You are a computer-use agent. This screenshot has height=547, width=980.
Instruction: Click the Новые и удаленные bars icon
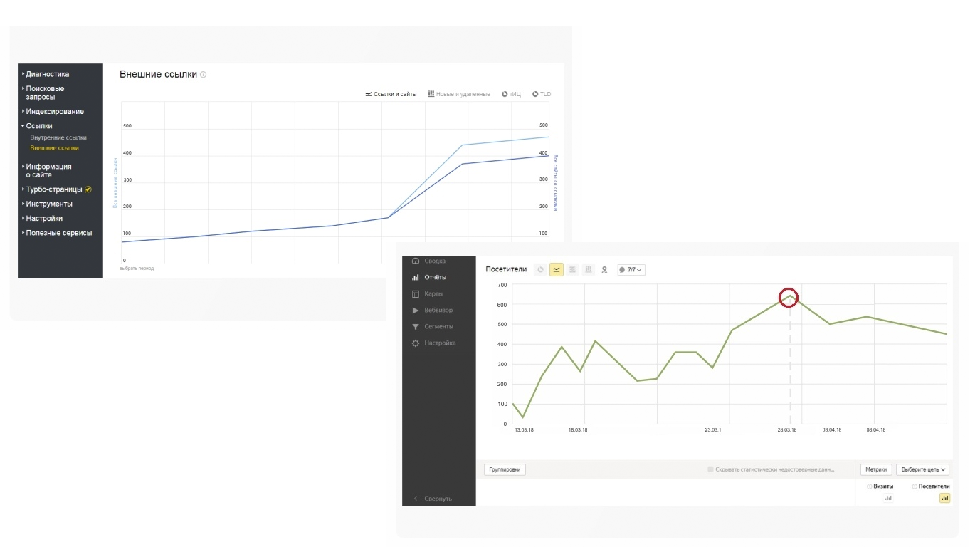click(431, 94)
